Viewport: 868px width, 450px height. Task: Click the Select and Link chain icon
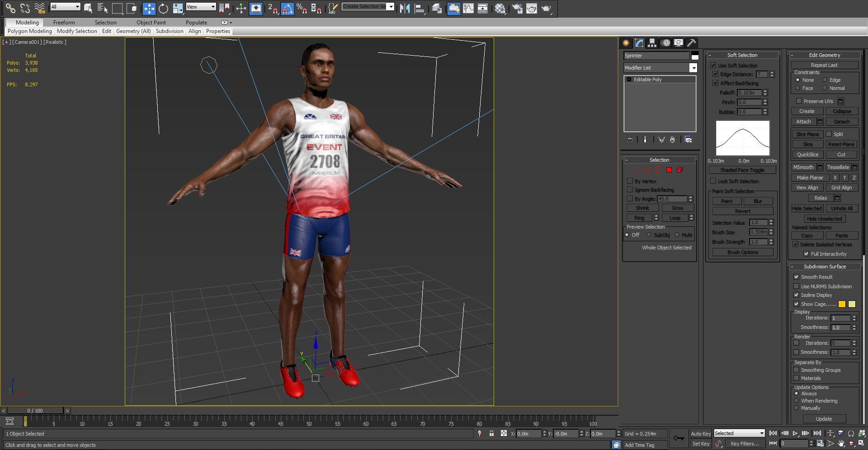pyautogui.click(x=10, y=8)
